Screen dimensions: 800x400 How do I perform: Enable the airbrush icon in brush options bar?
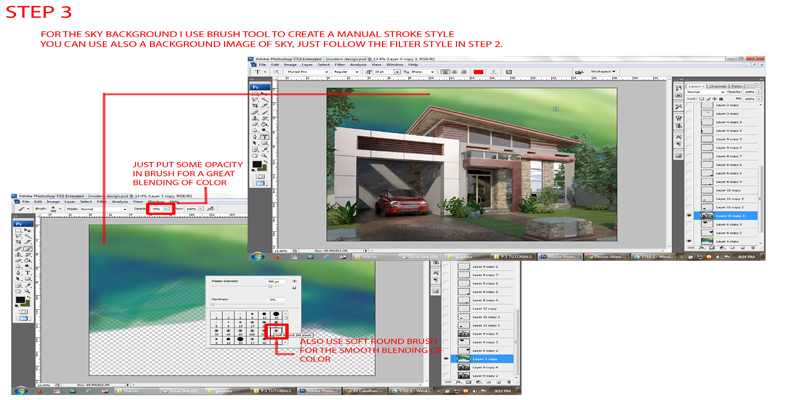pyautogui.click(x=211, y=209)
